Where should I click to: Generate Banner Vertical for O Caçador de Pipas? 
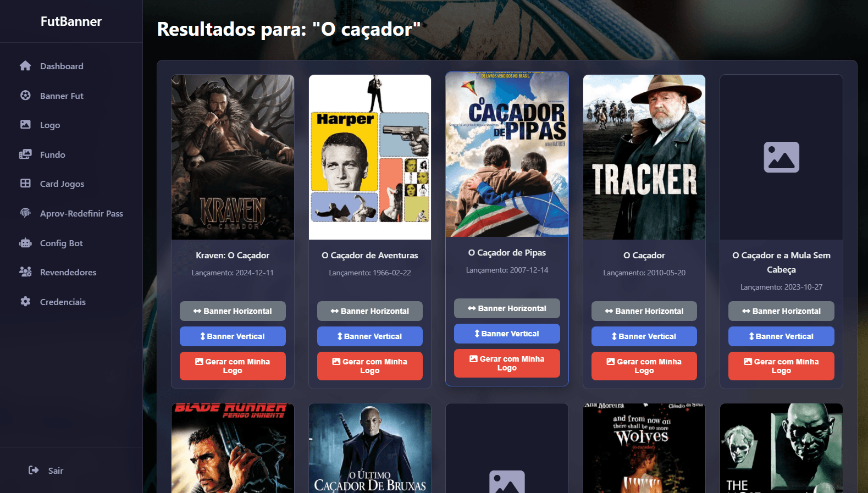[x=507, y=334]
